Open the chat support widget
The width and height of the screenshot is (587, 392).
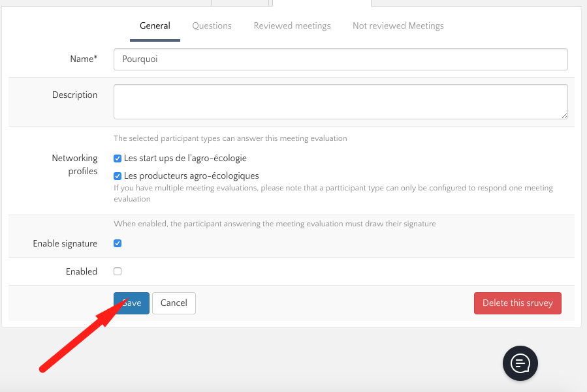click(520, 362)
